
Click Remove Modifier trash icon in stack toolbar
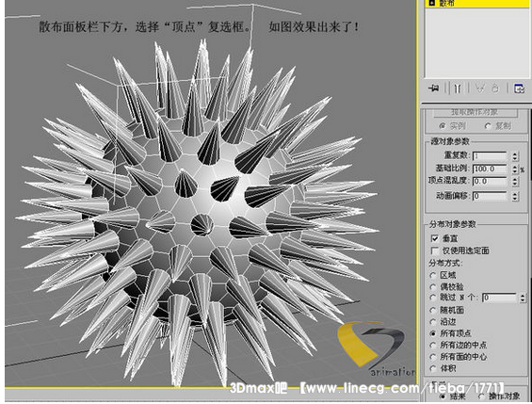(495, 89)
